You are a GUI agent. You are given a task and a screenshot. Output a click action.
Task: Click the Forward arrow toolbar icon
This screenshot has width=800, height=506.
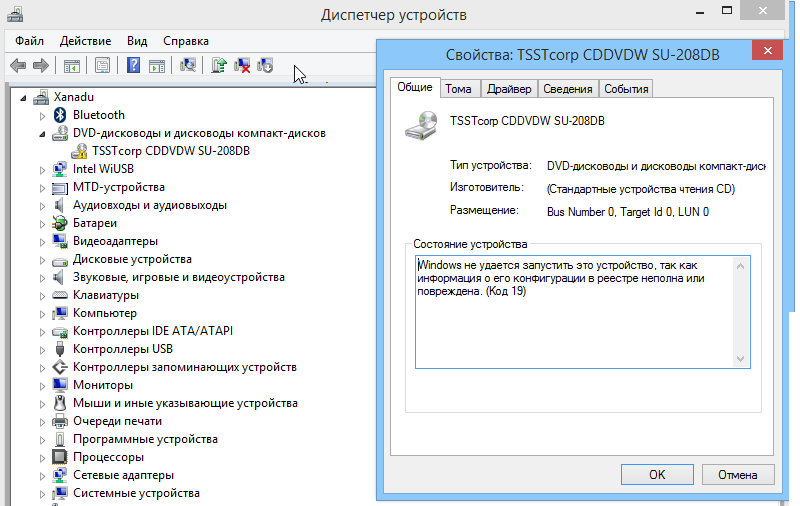pos(41,65)
